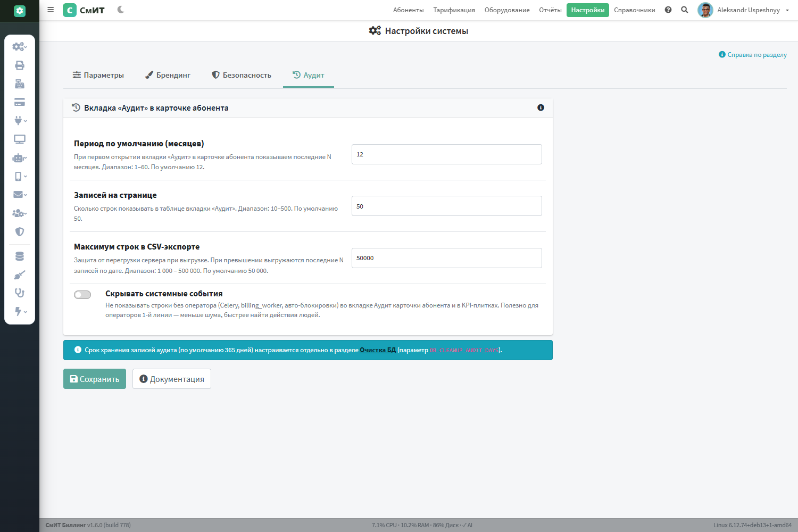
Task: Switch to dark mode with moon icon
Action: [121, 10]
